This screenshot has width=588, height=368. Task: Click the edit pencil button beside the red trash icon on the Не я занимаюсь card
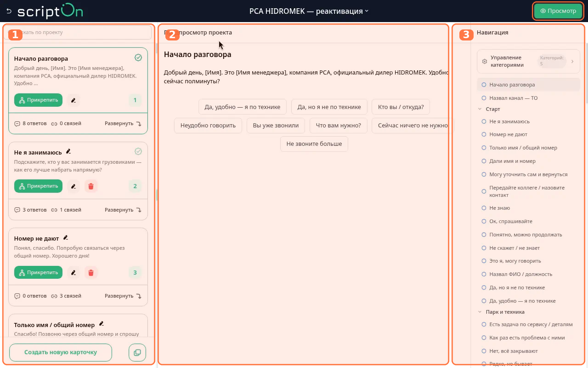pos(73,186)
